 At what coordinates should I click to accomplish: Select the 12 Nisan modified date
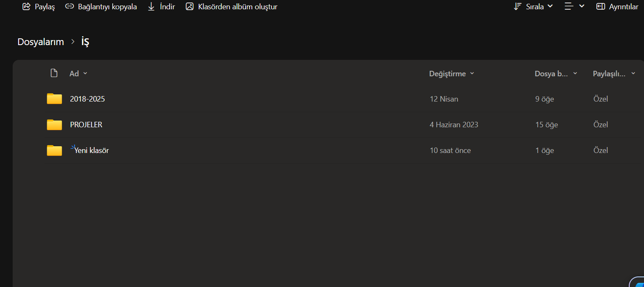tap(444, 99)
